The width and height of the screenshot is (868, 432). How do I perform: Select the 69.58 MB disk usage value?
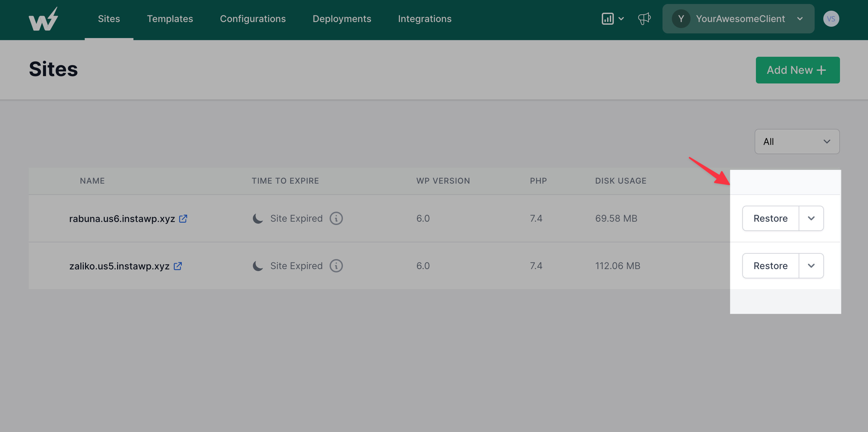pos(616,218)
